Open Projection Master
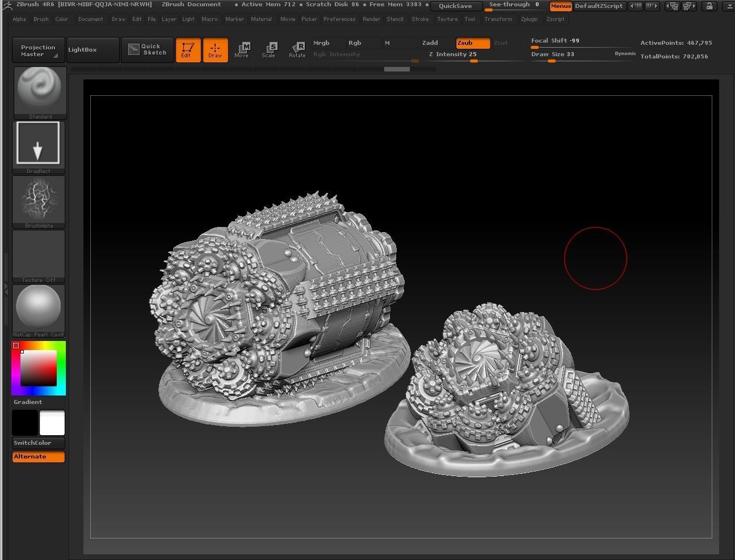Image resolution: width=735 pixels, height=560 pixels. click(x=38, y=50)
